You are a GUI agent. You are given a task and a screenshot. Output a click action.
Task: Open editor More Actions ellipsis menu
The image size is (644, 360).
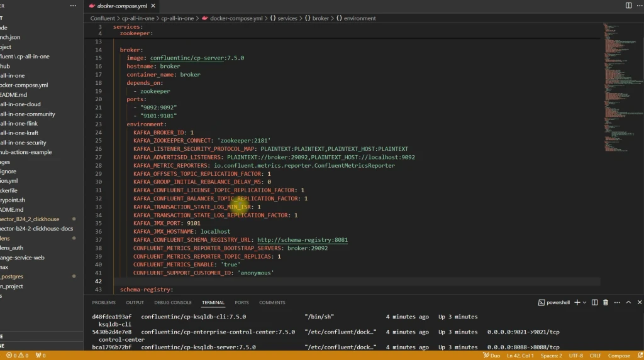(x=638, y=5)
